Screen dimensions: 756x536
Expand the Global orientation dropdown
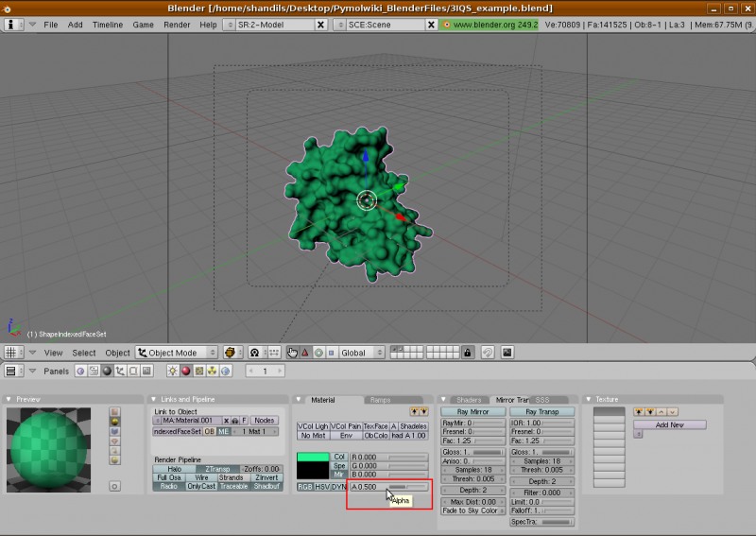(362, 353)
